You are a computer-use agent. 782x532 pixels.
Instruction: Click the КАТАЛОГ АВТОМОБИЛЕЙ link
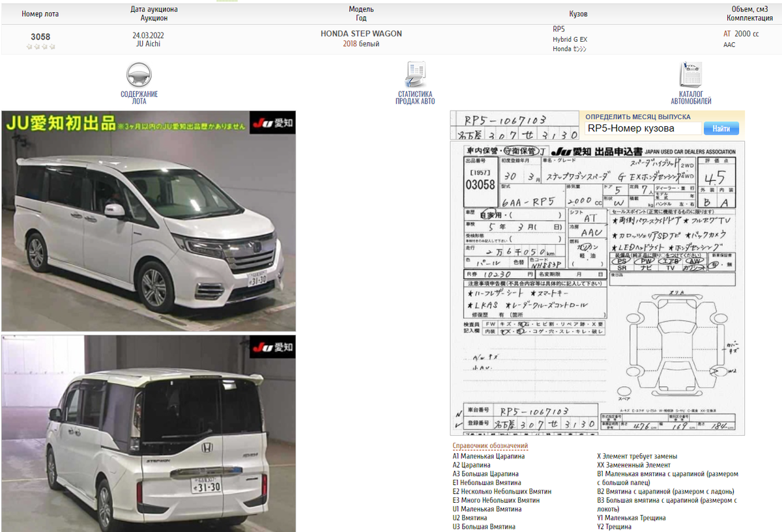(691, 98)
